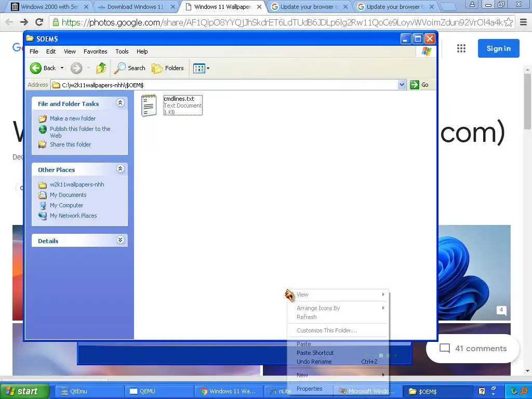Open the View menu in Explorer
The width and height of the screenshot is (532, 399).
click(x=70, y=51)
